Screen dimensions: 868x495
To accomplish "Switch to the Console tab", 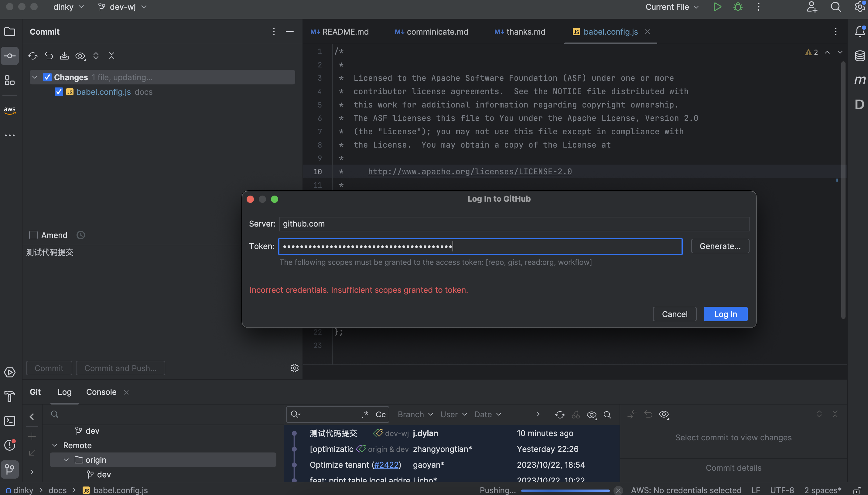I will [101, 392].
